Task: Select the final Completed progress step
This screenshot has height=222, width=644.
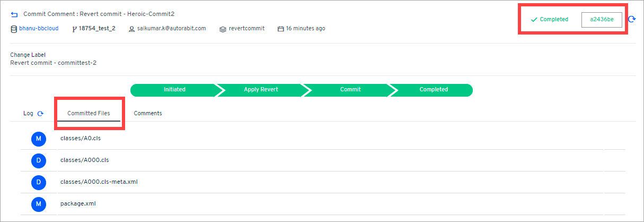Action: pos(434,90)
